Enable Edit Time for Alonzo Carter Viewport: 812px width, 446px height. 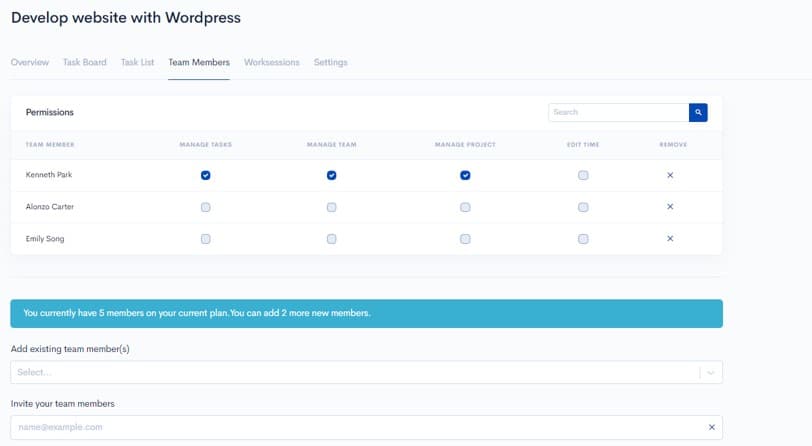coord(583,207)
